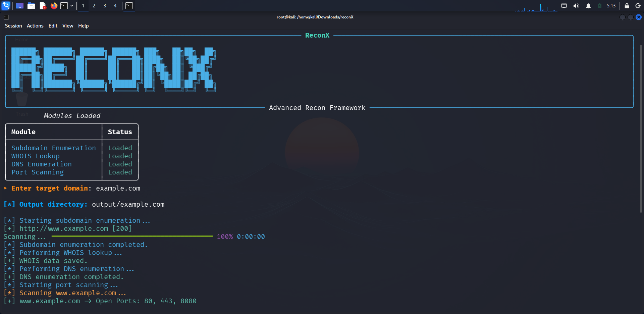This screenshot has width=644, height=314.
Task: Click 'Advanced Recon Framework' subtitle
Action: click(317, 108)
